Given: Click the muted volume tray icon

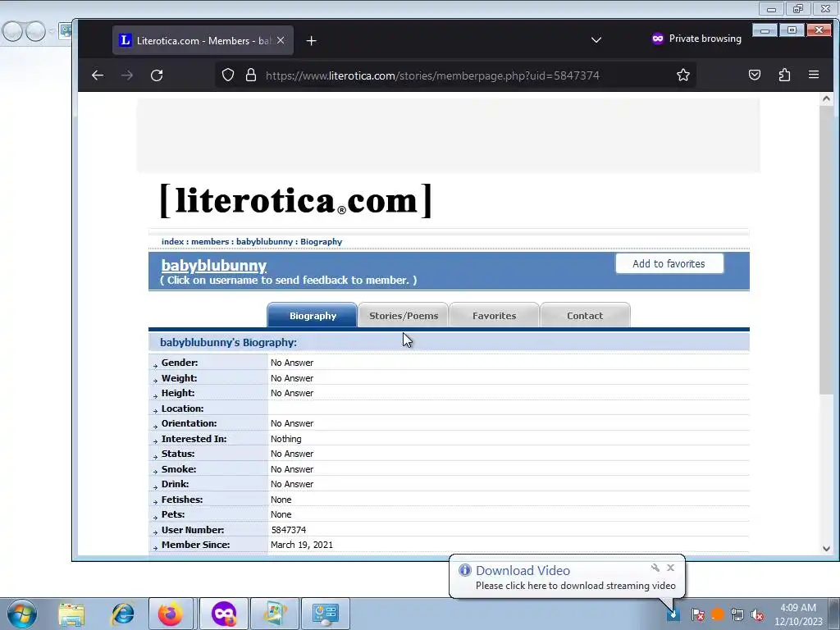Looking at the screenshot, I should click(x=757, y=614).
